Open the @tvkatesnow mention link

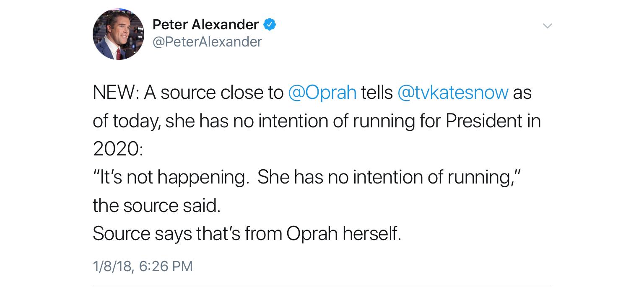[x=452, y=93]
